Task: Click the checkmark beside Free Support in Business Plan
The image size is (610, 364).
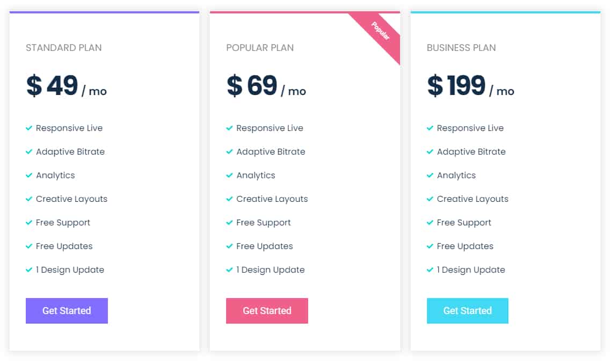Action: pos(430,222)
